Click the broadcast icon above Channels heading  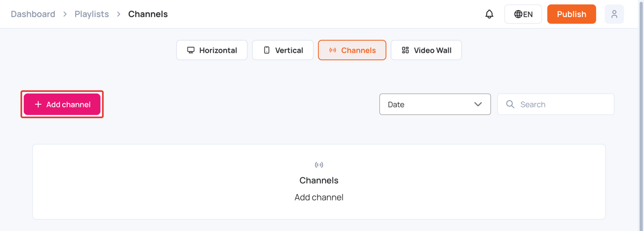(x=319, y=165)
